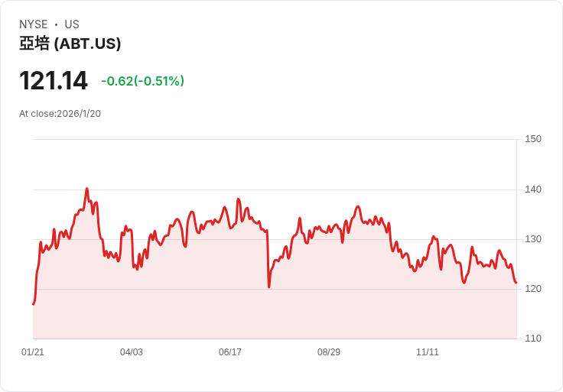Open the 亞培 (ABT.US) stock title

click(x=70, y=44)
